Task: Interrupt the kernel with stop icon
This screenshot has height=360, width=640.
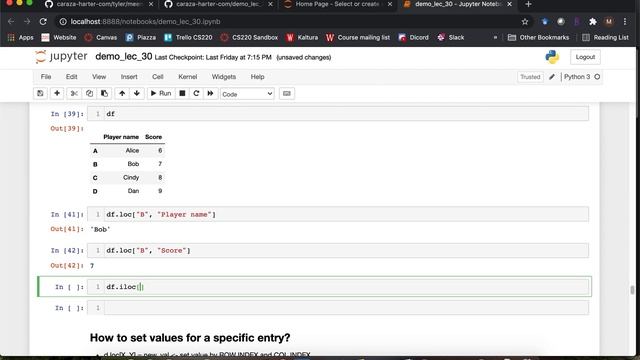Action: click(x=182, y=93)
